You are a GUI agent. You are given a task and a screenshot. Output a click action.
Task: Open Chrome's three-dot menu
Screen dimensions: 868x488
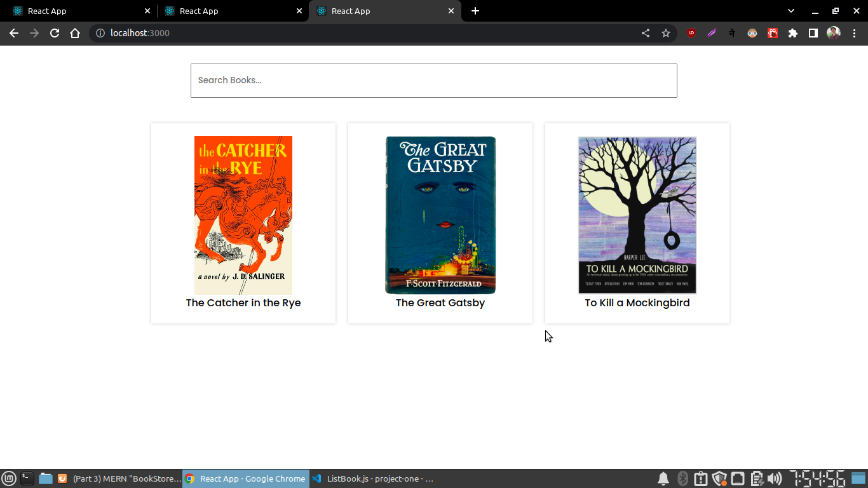pos(854,33)
